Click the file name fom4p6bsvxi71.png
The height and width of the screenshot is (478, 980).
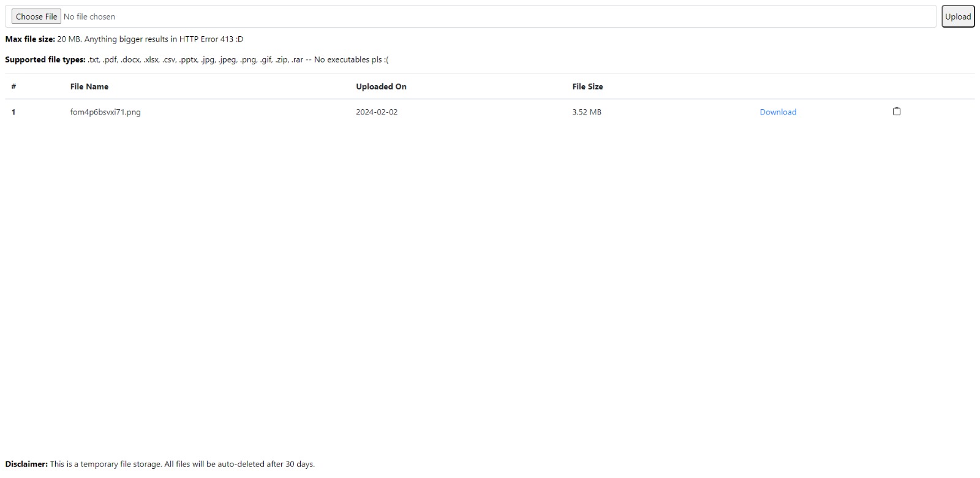105,112
